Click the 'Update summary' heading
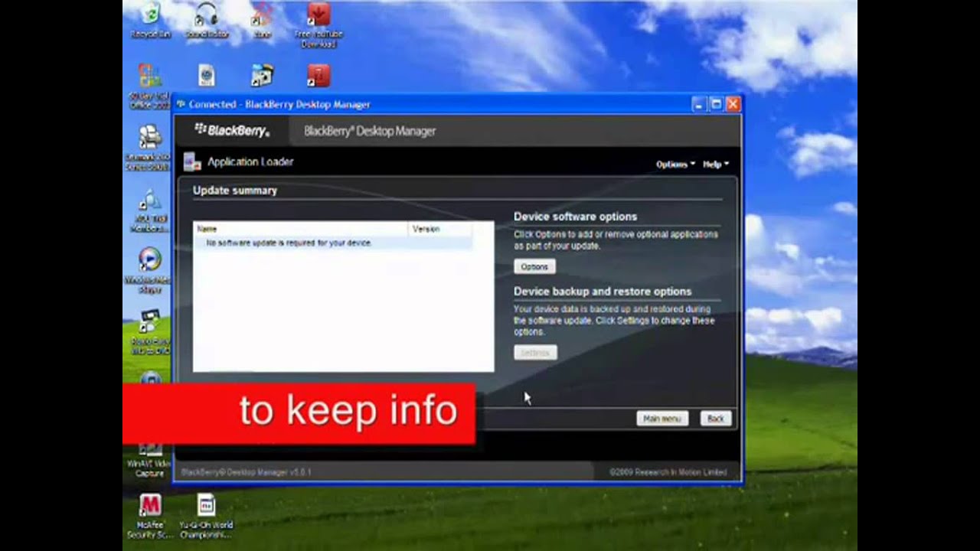Screen dimensions: 980x551 [235, 191]
